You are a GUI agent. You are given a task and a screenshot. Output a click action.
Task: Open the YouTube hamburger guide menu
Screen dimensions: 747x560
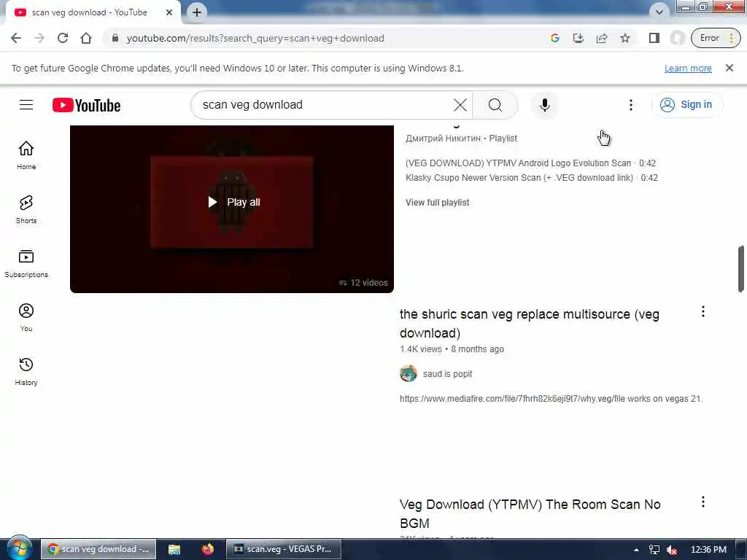26,105
